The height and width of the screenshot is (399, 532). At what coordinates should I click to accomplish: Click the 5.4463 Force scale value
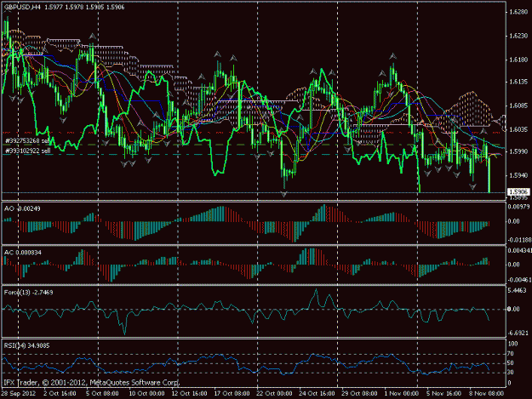pyautogui.click(x=518, y=290)
